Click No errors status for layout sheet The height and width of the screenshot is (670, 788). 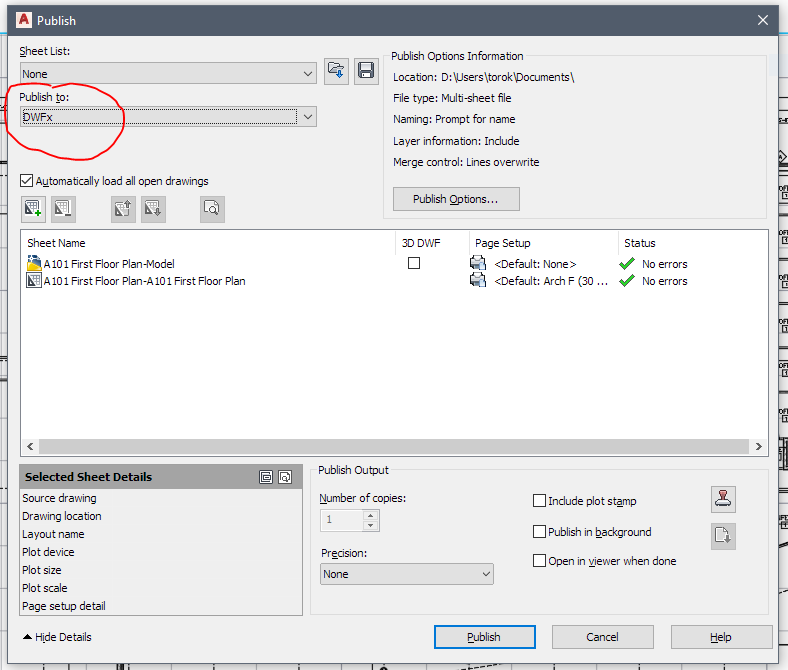[664, 281]
